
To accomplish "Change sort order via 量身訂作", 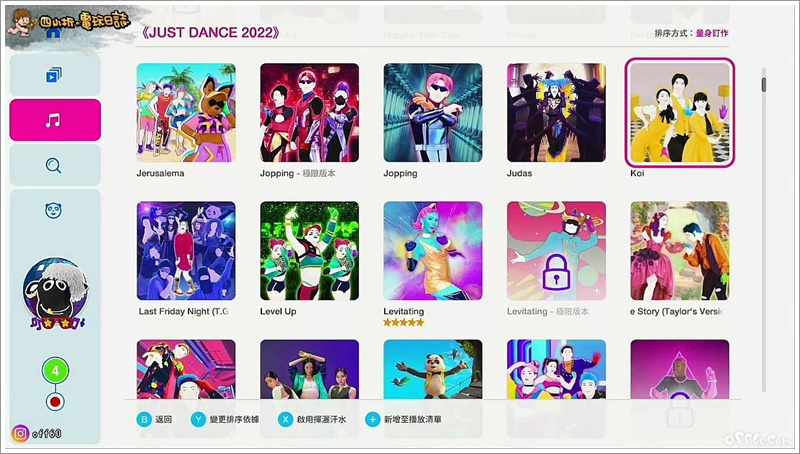I will coord(712,33).
